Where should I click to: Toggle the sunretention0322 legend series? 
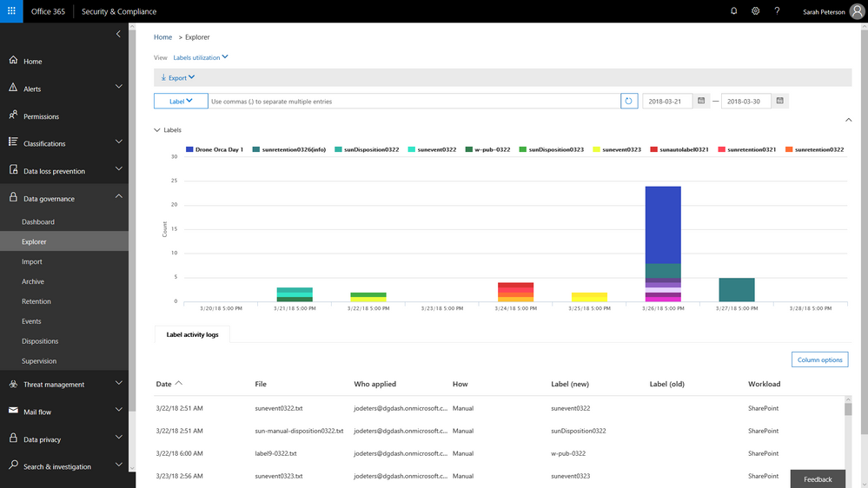click(x=815, y=149)
